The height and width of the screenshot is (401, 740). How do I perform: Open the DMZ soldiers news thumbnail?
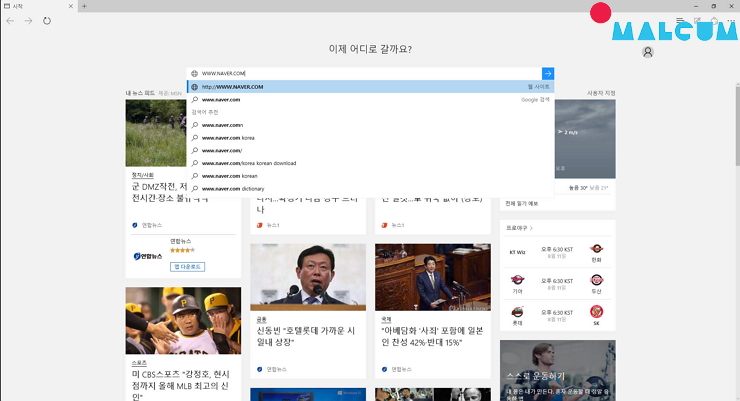156,133
